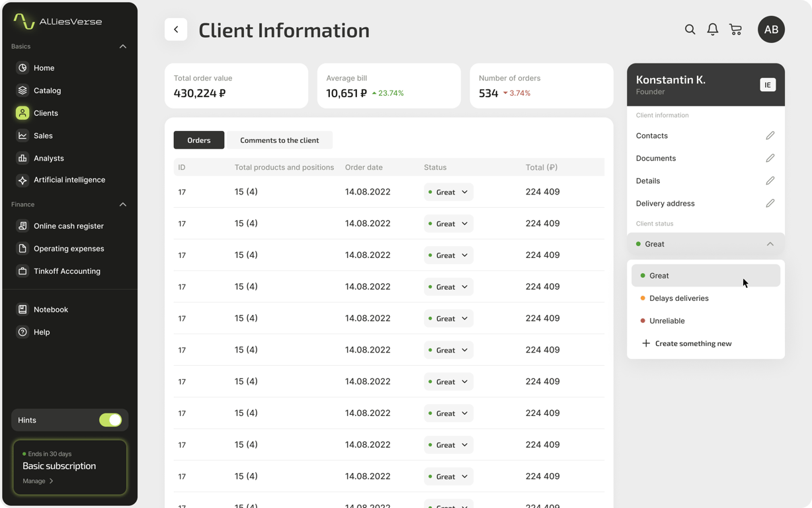Edit Delivery address with pencil icon
812x508 pixels.
770,203
